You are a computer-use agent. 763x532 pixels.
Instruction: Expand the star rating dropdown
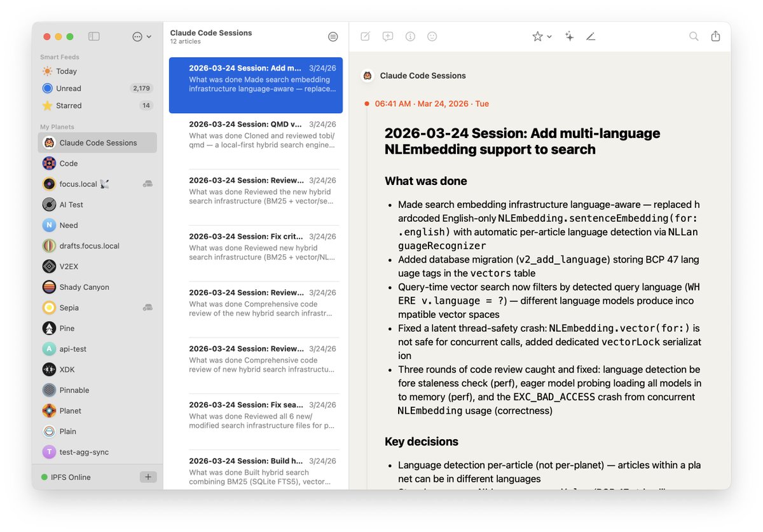(x=542, y=37)
